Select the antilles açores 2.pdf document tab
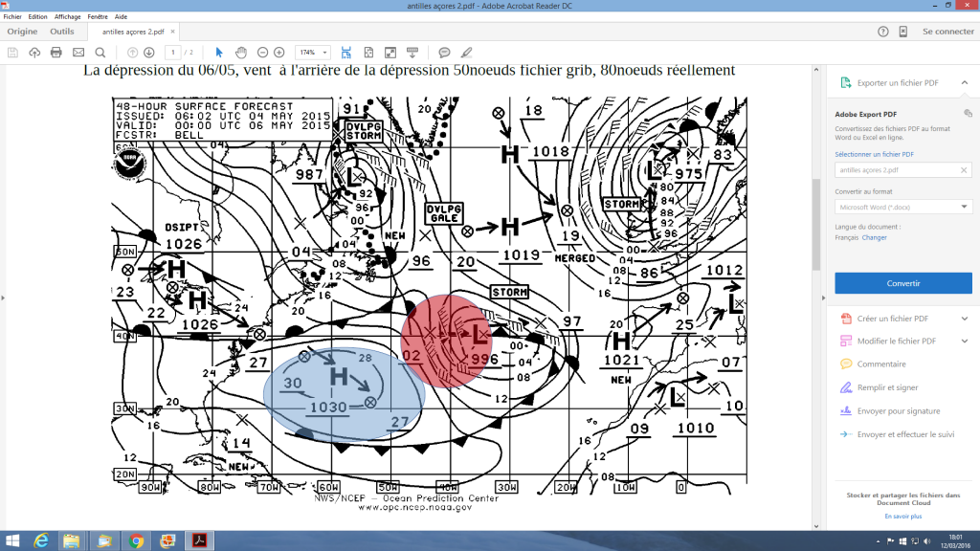This screenshot has width=980, height=551. [133, 32]
